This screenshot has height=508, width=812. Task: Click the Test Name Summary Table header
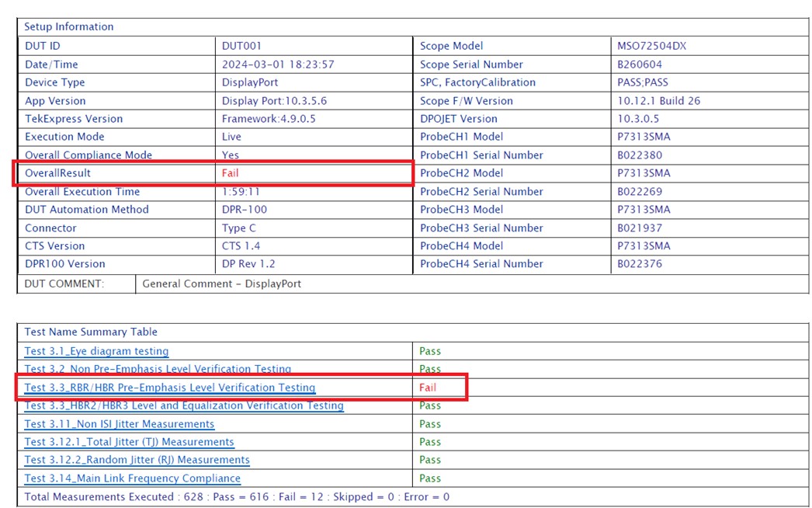90,332
